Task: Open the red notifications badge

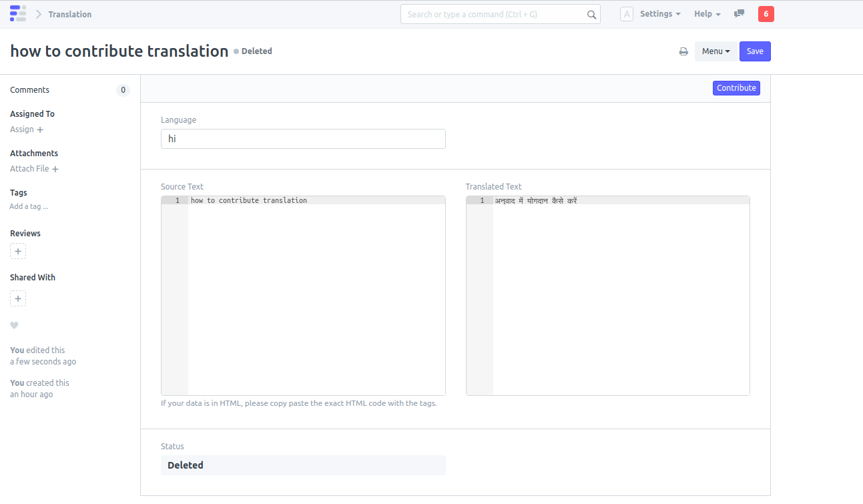Action: coord(766,14)
